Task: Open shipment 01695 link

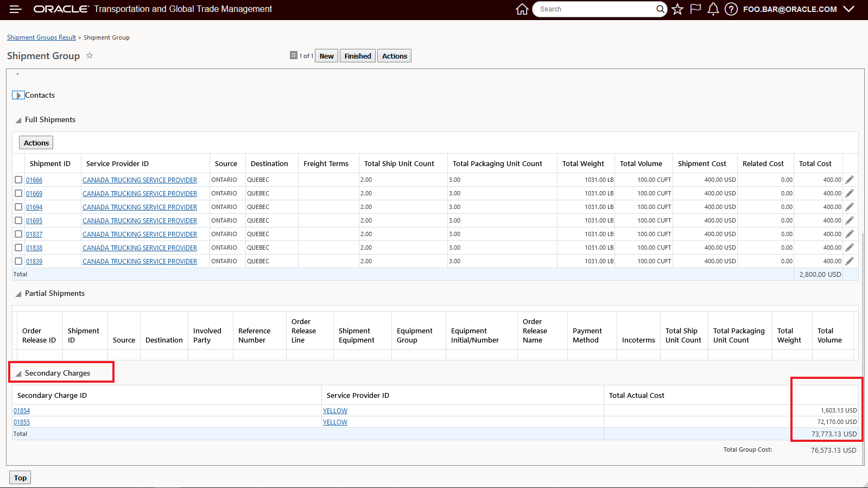Action: [x=34, y=221]
